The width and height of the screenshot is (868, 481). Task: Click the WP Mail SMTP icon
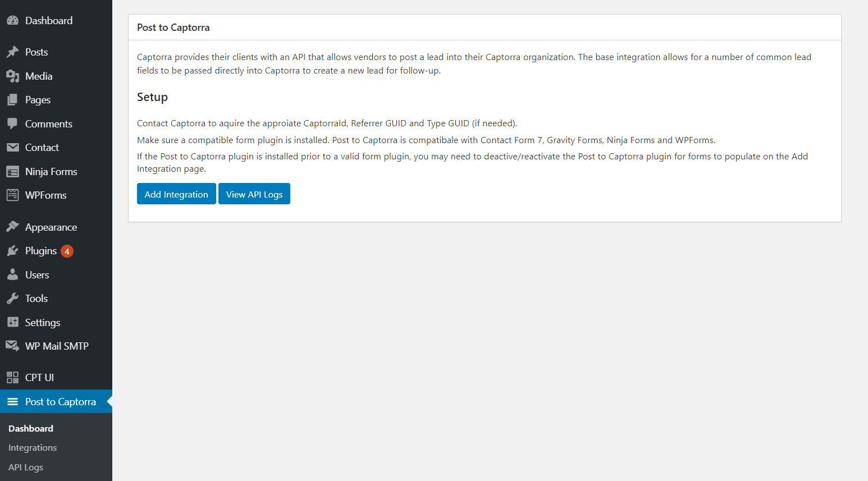click(x=12, y=346)
